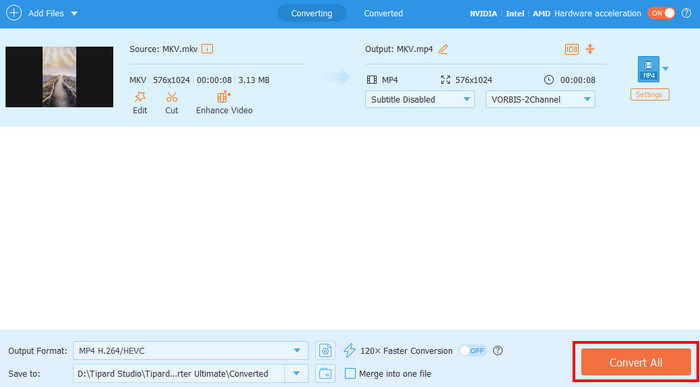Click the Source: MKV.mkv file name

[x=163, y=49]
